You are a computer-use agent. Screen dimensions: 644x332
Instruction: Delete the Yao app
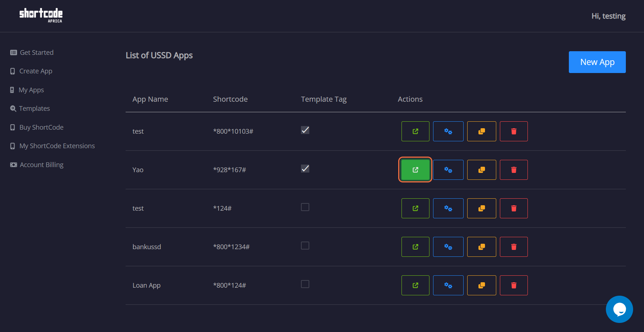(x=514, y=170)
